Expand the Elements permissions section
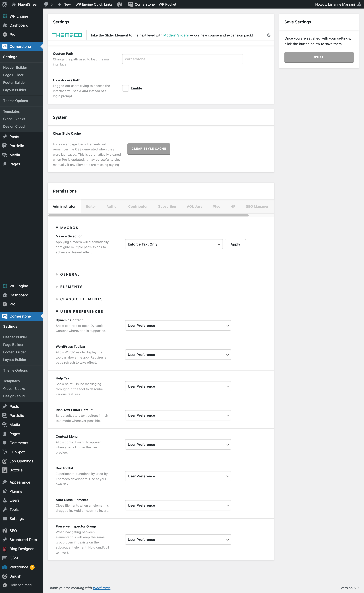Image resolution: width=364 pixels, height=593 pixels. click(x=69, y=287)
